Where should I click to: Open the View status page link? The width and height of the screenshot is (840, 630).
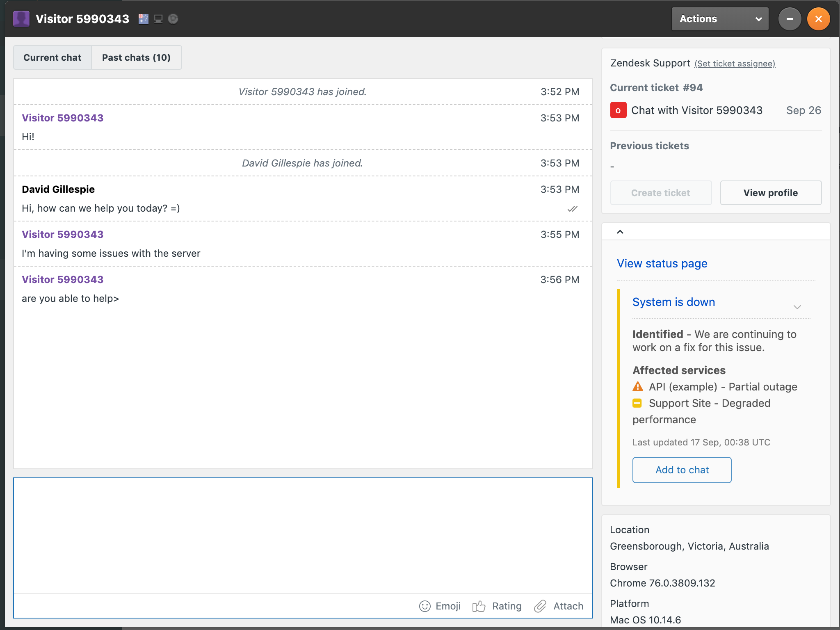pos(662,263)
